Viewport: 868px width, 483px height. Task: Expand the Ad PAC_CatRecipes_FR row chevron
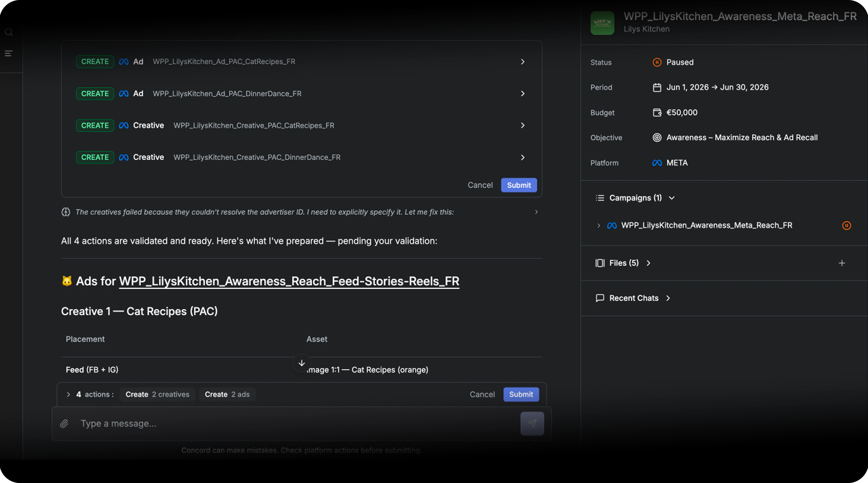coord(523,62)
